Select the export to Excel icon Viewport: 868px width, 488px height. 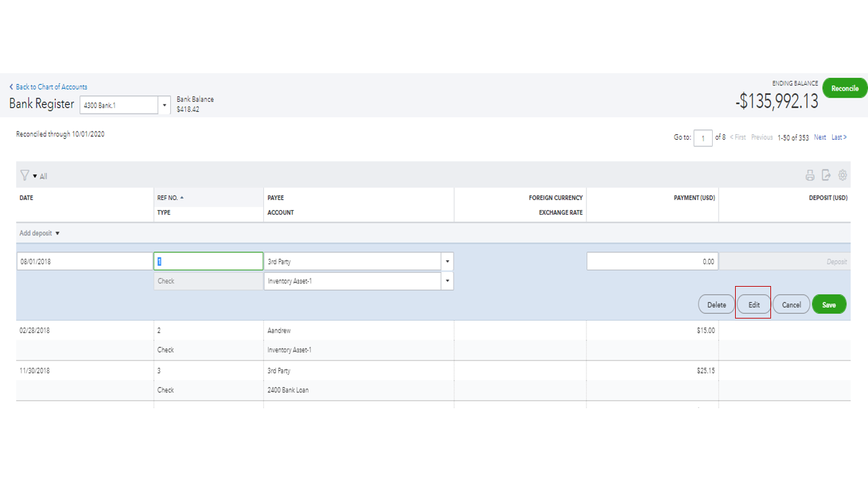coord(826,175)
